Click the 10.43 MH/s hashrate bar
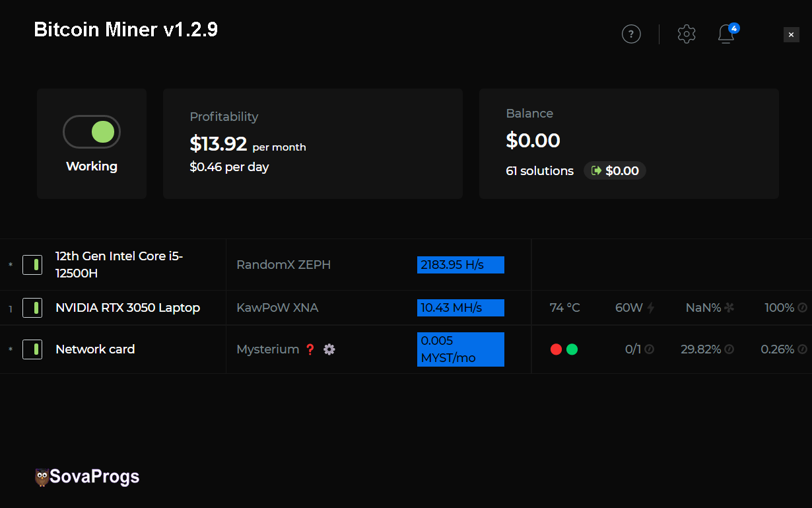Viewport: 812px width, 508px height. 461,308
